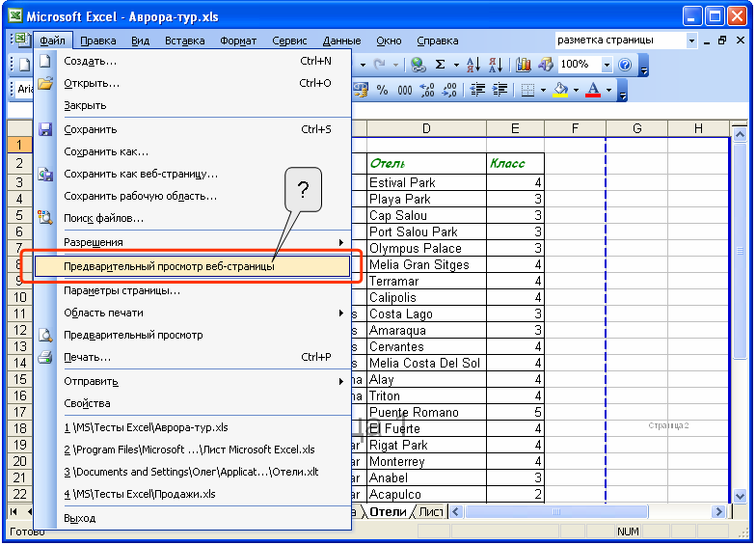The width and height of the screenshot is (756, 545).
Task: Decrease cell indent icon
Action: point(477,90)
